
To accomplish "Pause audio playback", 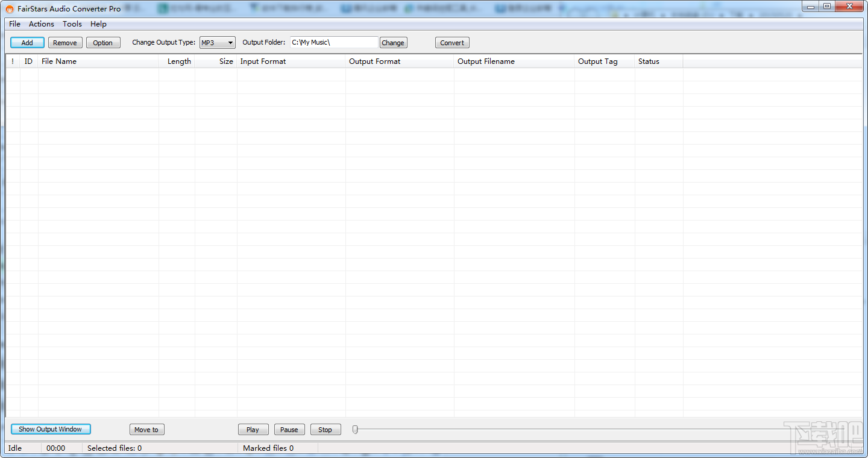I will pos(289,430).
